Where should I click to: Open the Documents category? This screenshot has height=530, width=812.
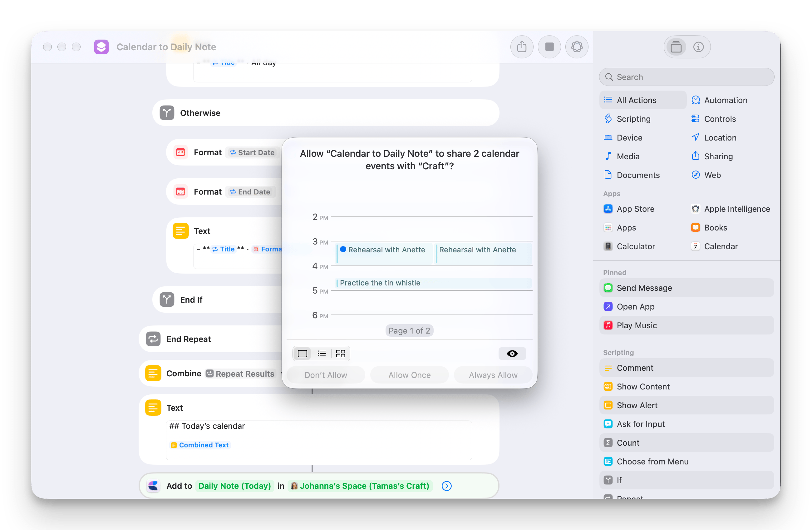[632, 175]
